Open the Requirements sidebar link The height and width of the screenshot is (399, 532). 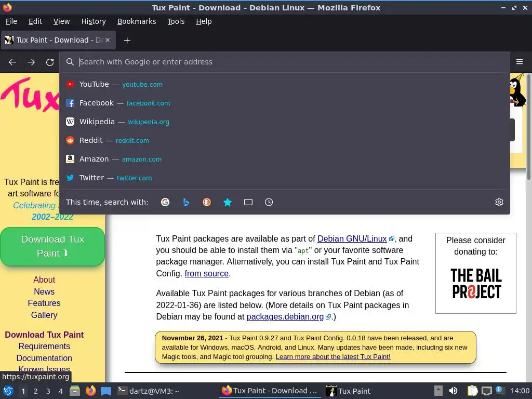click(44, 346)
